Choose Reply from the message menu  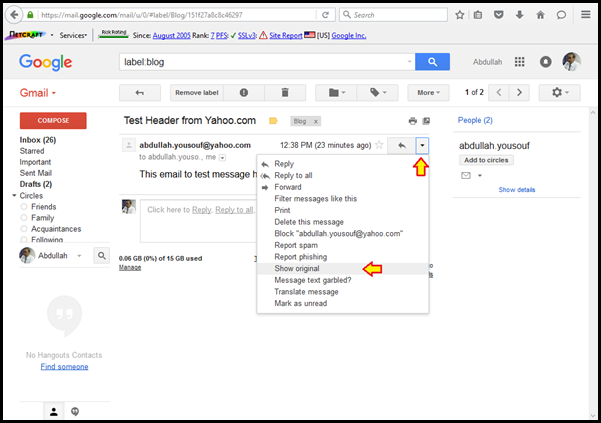[x=343, y=164]
